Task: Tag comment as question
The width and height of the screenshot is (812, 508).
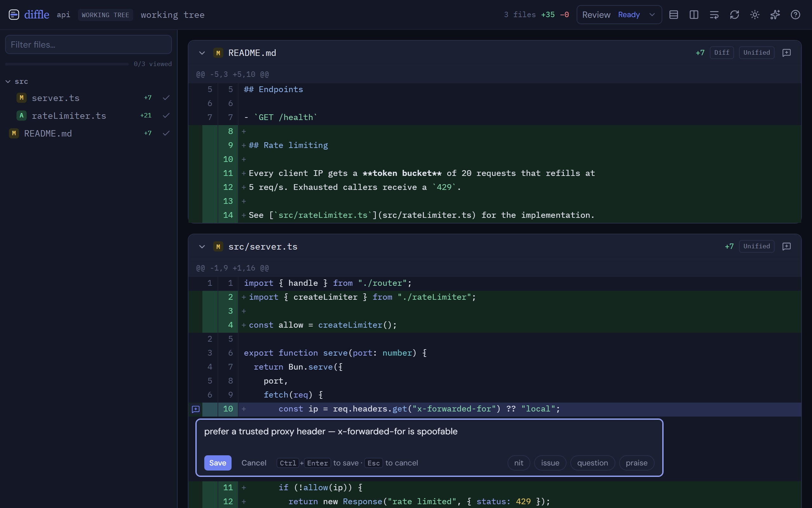Action: tap(592, 463)
